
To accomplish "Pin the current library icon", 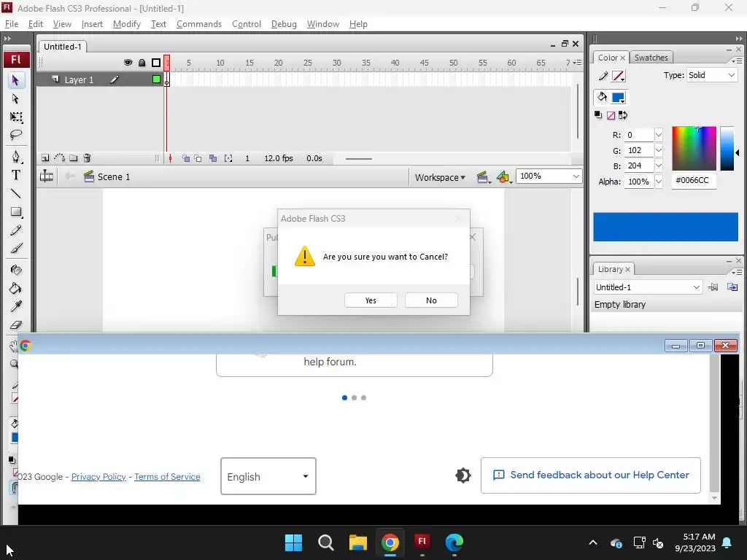I will [713, 287].
